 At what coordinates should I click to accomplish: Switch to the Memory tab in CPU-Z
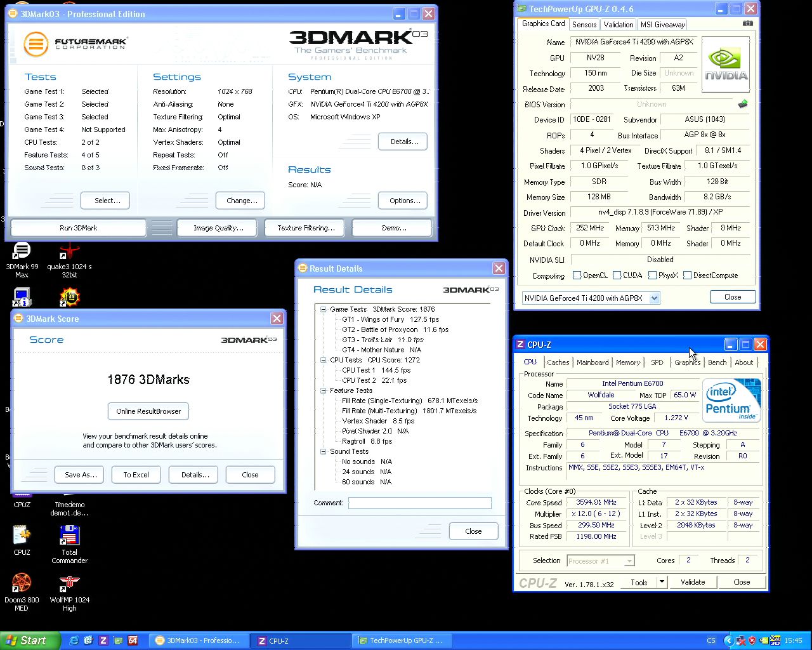coord(628,362)
